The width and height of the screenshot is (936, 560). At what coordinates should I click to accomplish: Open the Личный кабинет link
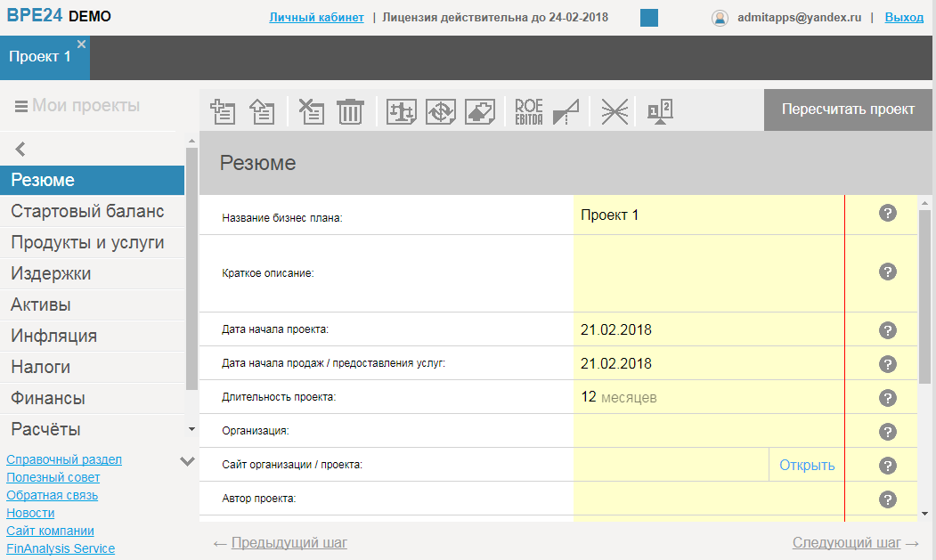tap(316, 17)
